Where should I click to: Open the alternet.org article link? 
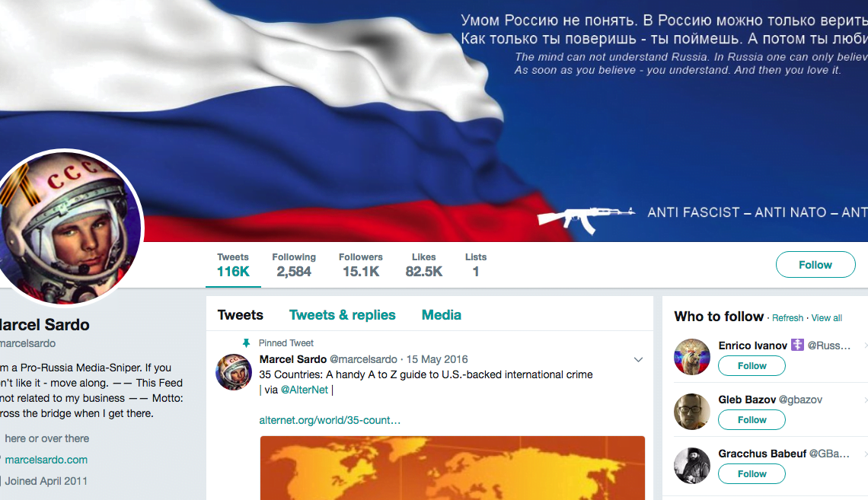coord(330,420)
